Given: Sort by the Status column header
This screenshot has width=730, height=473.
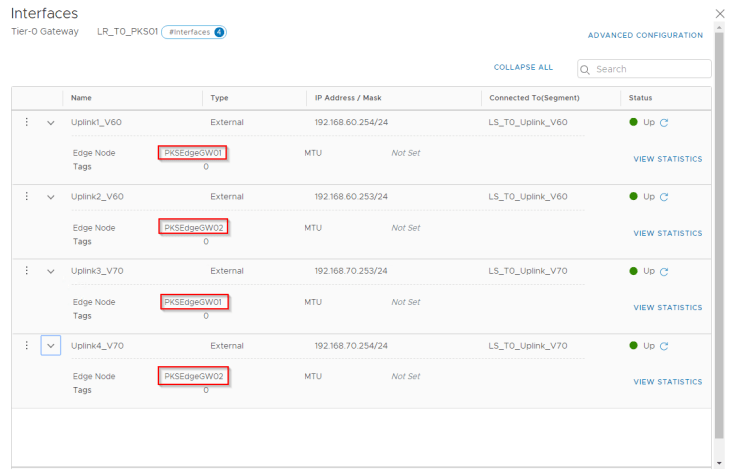Looking at the screenshot, I should pos(640,98).
